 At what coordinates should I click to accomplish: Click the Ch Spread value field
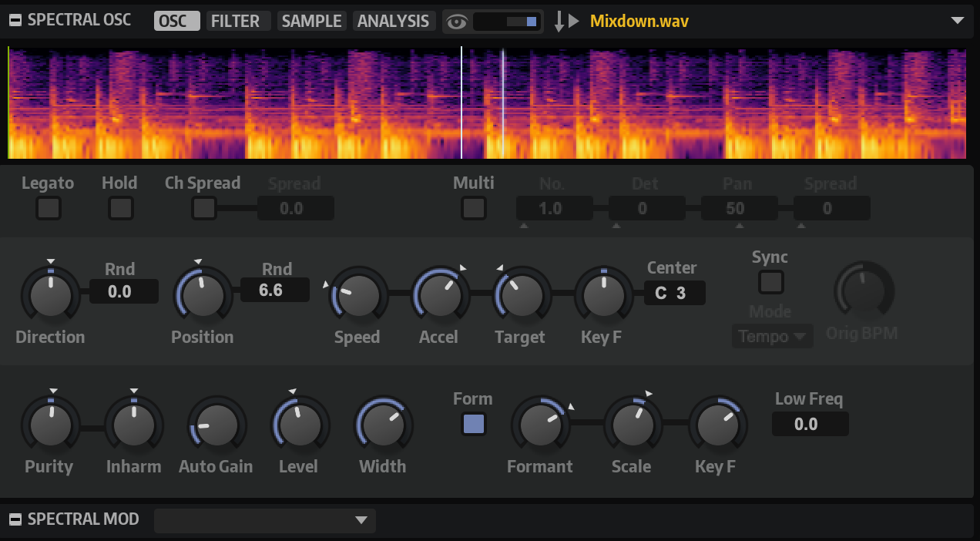click(296, 208)
